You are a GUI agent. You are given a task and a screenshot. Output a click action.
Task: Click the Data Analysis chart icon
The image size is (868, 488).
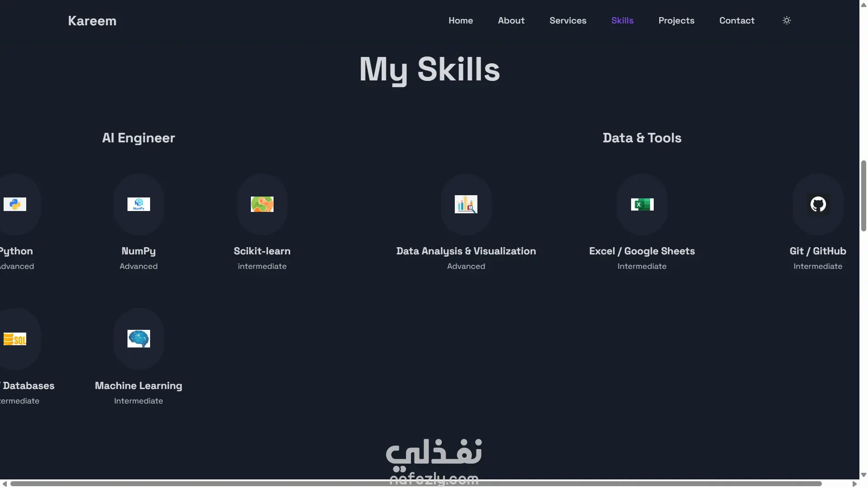pyautogui.click(x=466, y=204)
